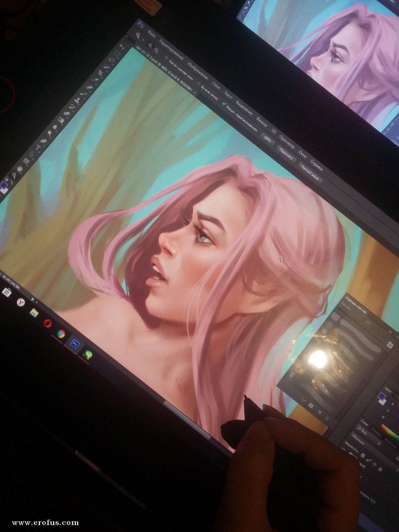Open Opera browser from the taskbar
The image size is (399, 532).
(x=47, y=324)
